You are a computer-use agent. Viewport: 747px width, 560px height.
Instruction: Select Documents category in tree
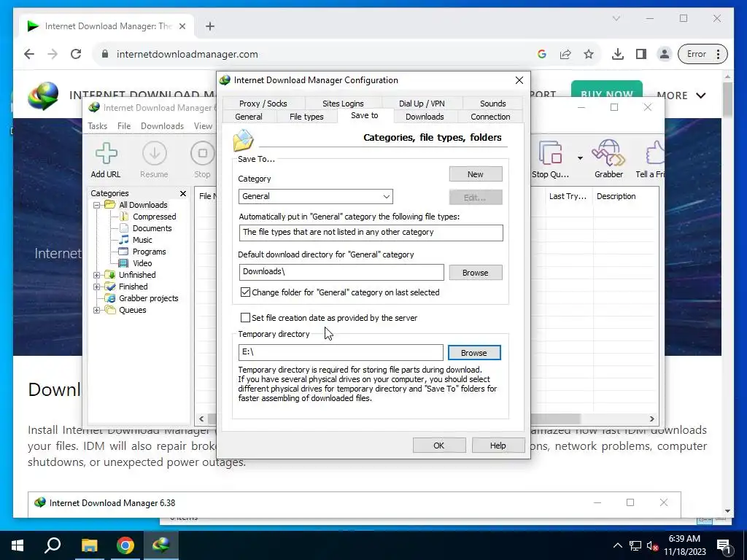tap(152, 228)
